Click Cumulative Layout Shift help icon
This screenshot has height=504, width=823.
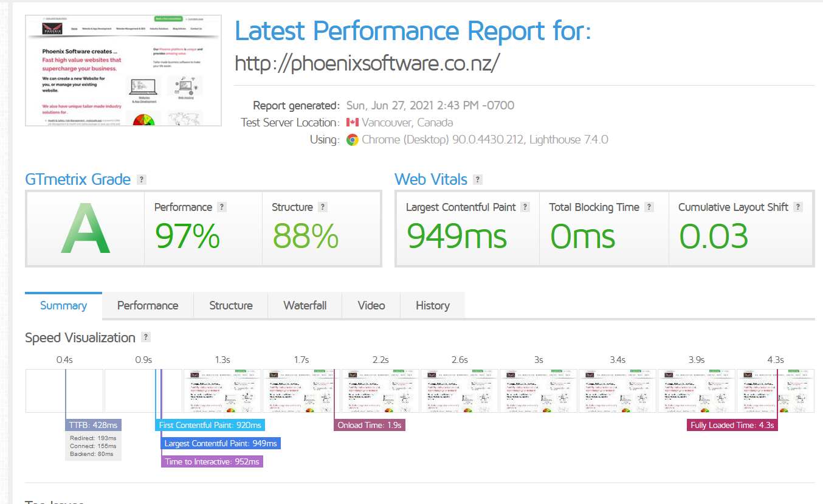click(x=798, y=207)
